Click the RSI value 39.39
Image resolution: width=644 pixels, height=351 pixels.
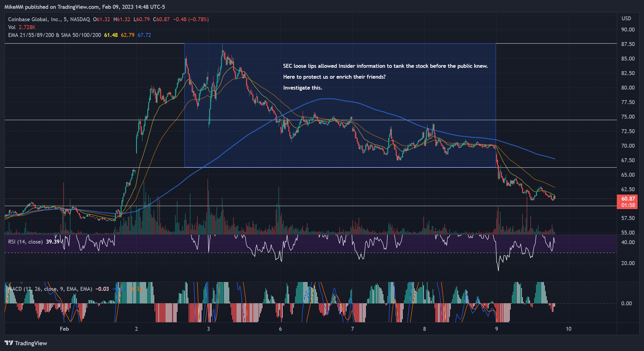(53, 242)
